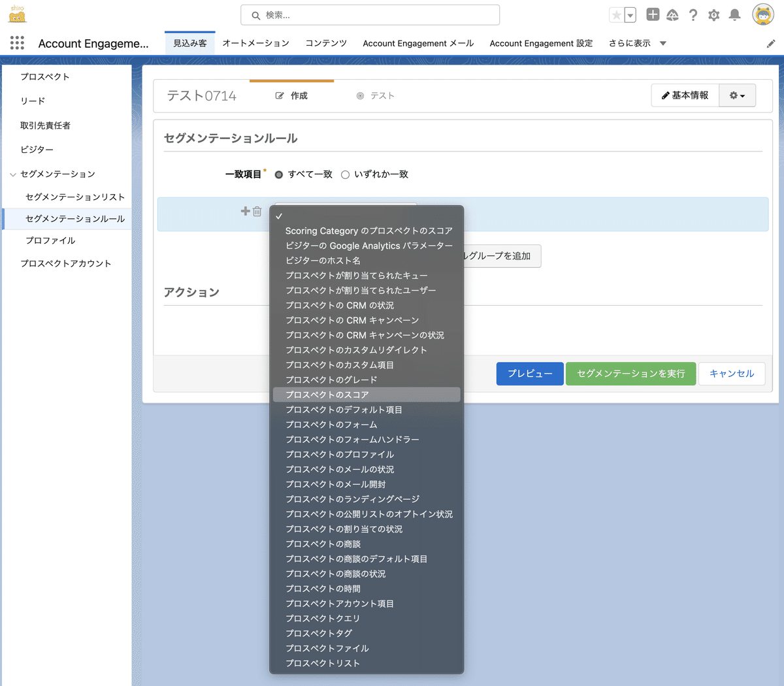784x686 pixels.
Task: Choose プロスペクトのスコア option
Action: [x=367, y=395]
